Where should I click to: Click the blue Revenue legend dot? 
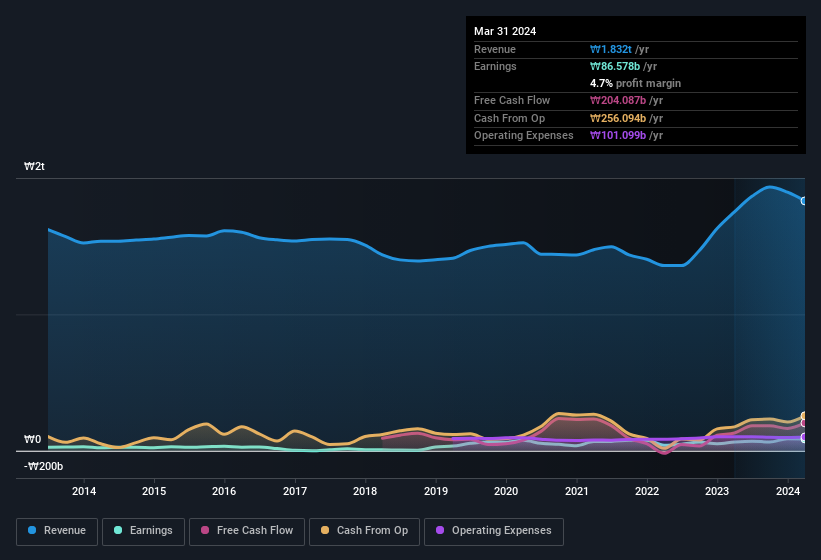click(x=32, y=530)
